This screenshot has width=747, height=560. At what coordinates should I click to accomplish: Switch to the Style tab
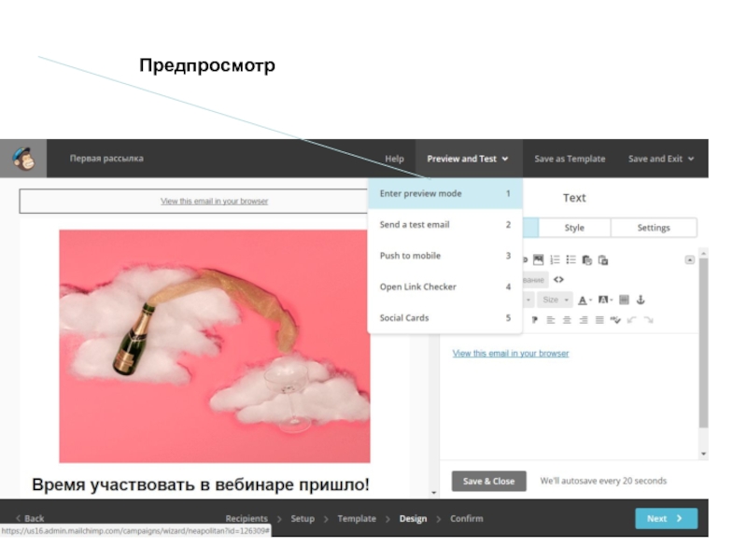tap(574, 228)
